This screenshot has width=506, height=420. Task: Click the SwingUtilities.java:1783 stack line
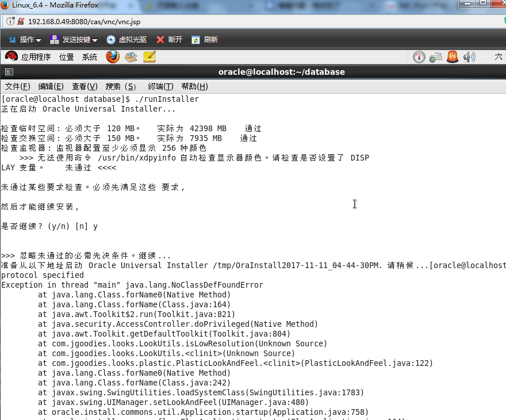pyautogui.click(x=201, y=392)
